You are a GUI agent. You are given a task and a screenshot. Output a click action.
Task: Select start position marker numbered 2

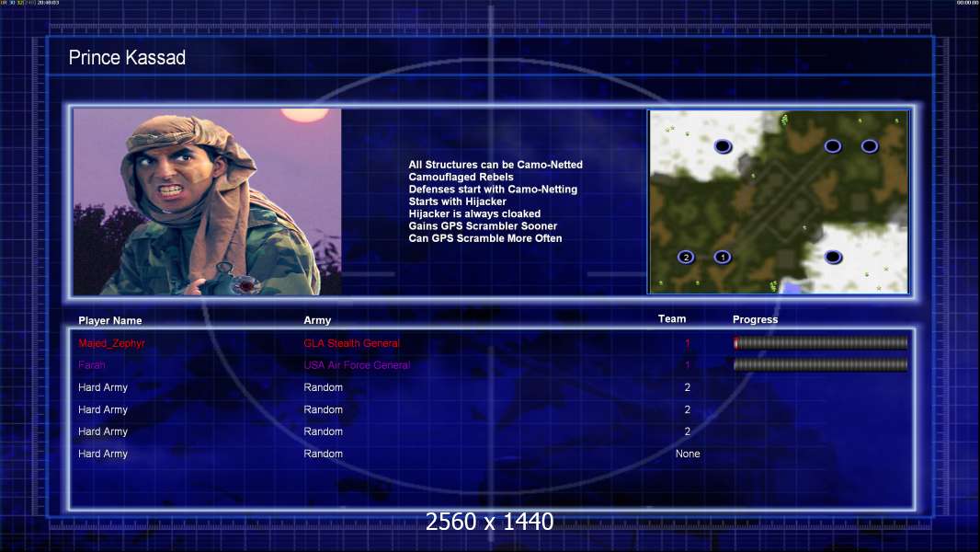686,257
